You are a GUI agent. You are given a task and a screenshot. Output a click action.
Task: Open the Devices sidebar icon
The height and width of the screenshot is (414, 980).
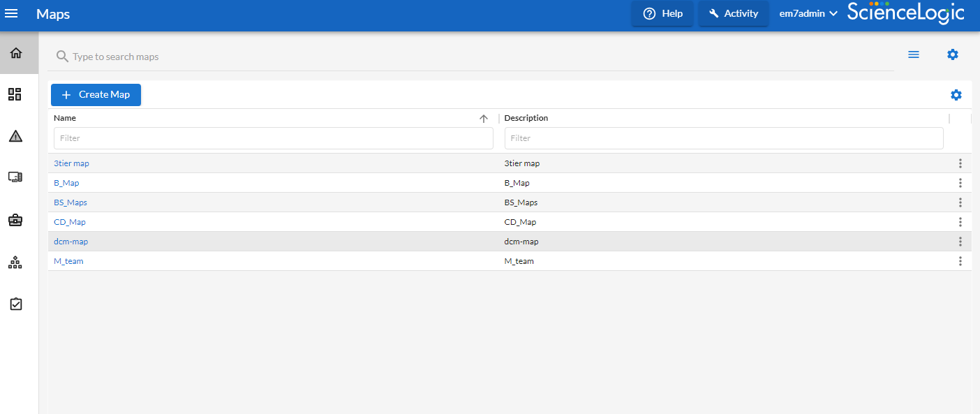tap(15, 177)
